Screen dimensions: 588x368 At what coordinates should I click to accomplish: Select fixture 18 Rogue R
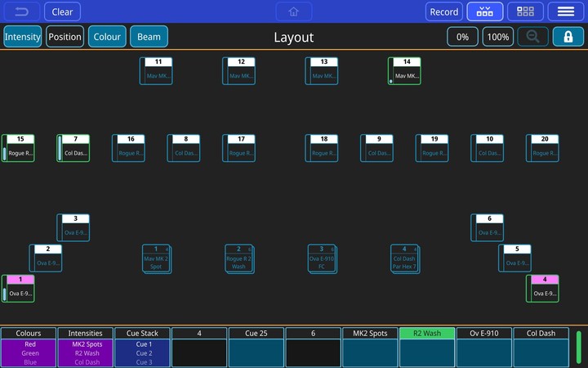[x=322, y=148]
